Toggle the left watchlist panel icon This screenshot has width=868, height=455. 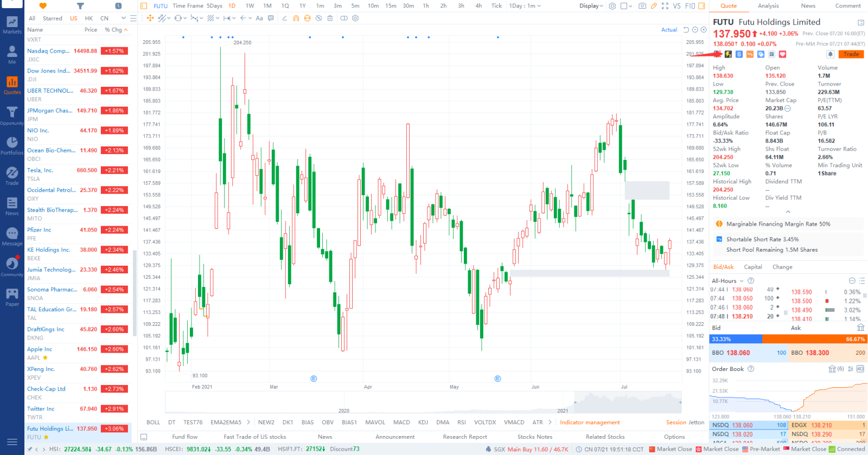(x=144, y=6)
